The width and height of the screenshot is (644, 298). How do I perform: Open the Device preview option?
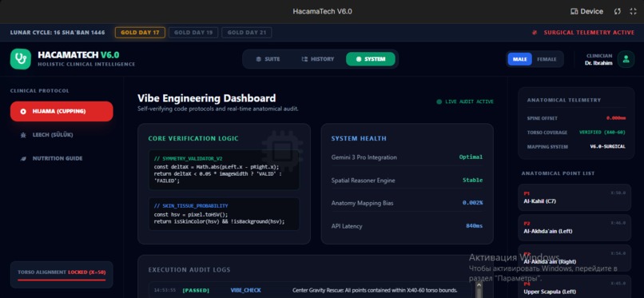coord(587,11)
